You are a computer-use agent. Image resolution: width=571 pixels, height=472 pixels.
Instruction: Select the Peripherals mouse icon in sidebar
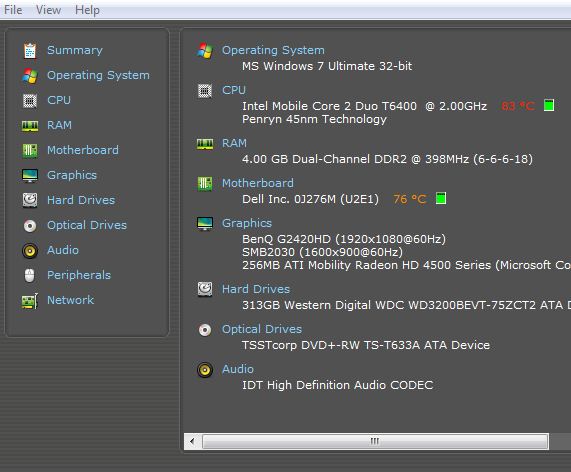click(30, 276)
